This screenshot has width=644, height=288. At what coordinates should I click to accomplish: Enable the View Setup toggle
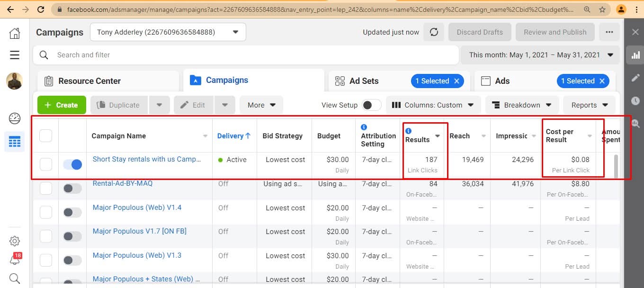pyautogui.click(x=371, y=105)
